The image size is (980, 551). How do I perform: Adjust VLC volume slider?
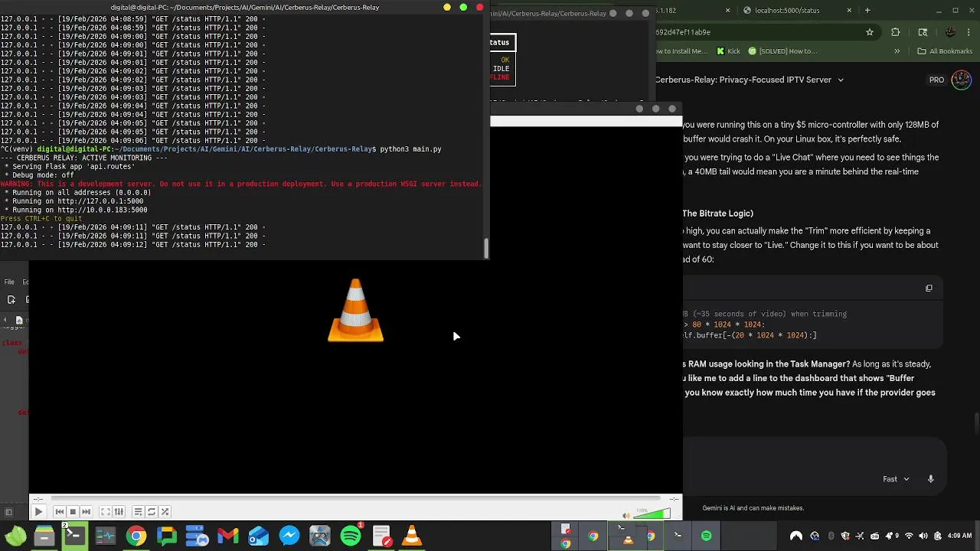tap(652, 514)
